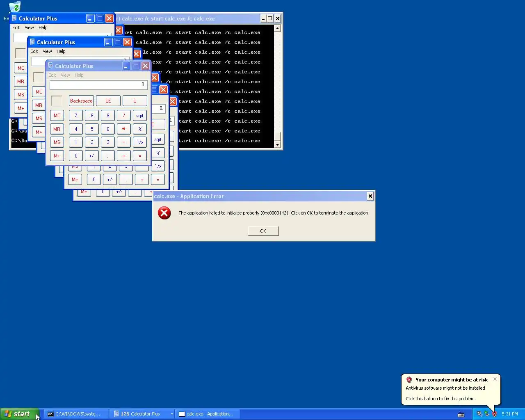Click MR in the calculator with Backspace visible

(57, 129)
